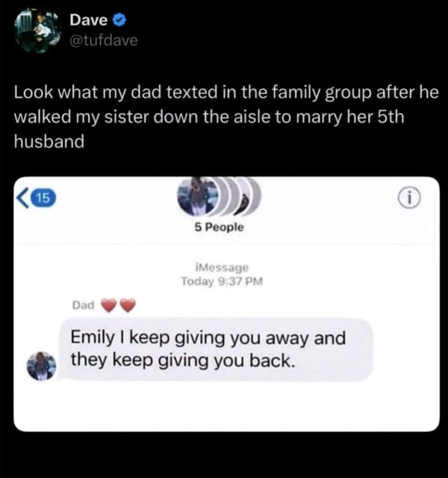The image size is (448, 478).
Task: Tap the Dad sender label
Action: (84, 305)
